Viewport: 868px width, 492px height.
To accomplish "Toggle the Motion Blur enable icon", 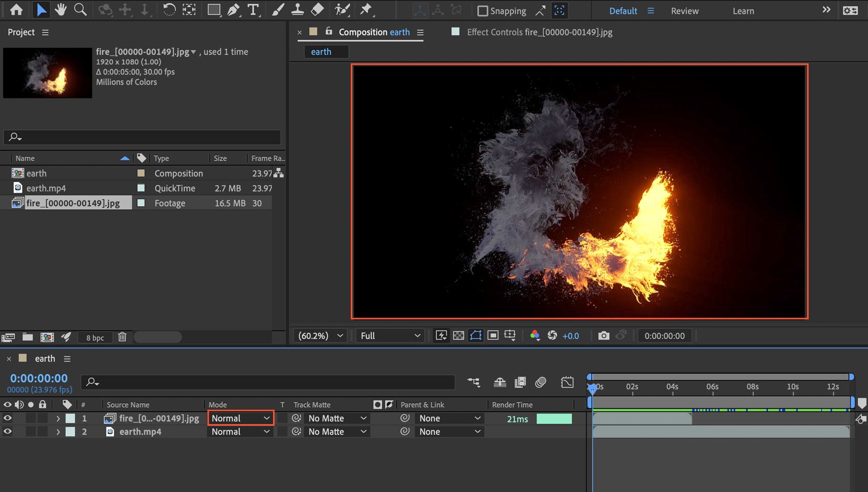I will click(x=540, y=382).
